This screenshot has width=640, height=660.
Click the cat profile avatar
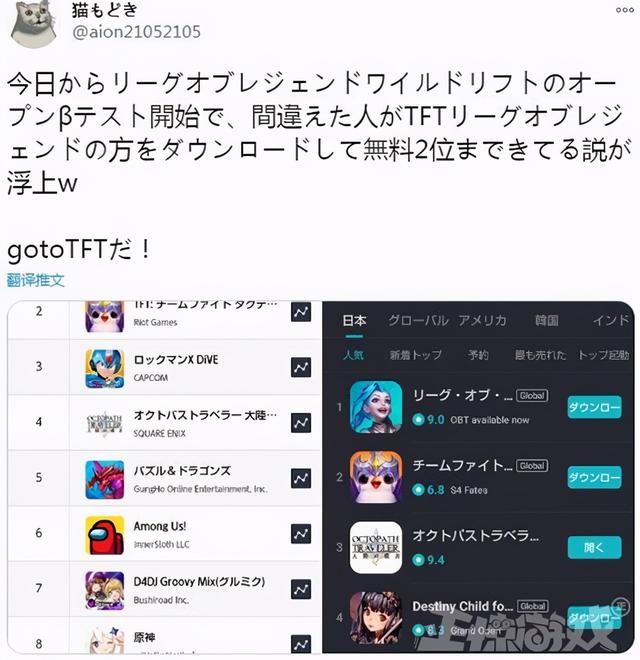tap(34, 24)
